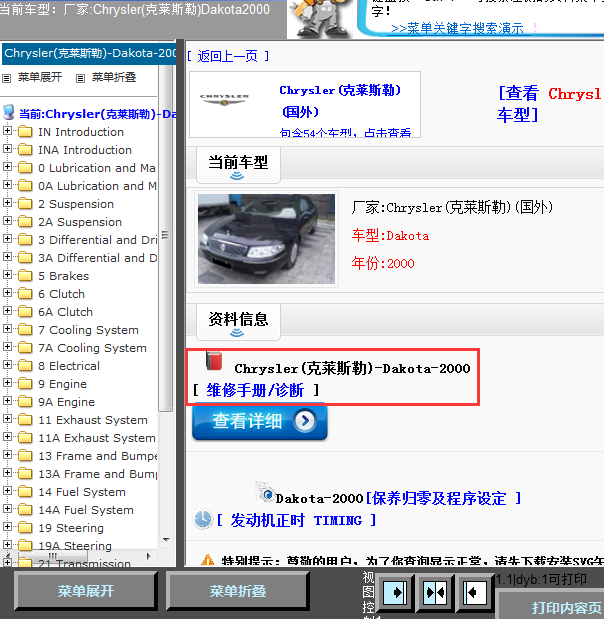Click the left-arrow view control icon
The width and height of the screenshot is (604, 619).
(x=475, y=592)
